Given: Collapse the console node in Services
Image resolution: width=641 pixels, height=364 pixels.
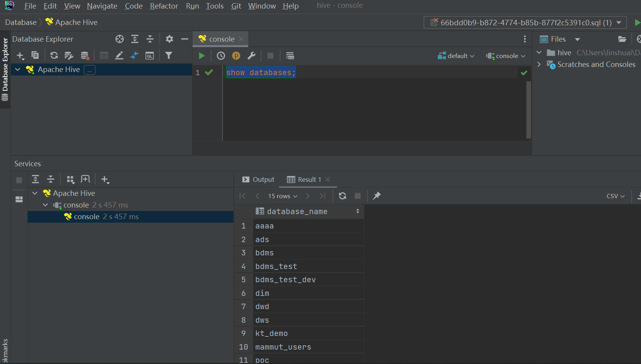Looking at the screenshot, I should click(45, 205).
